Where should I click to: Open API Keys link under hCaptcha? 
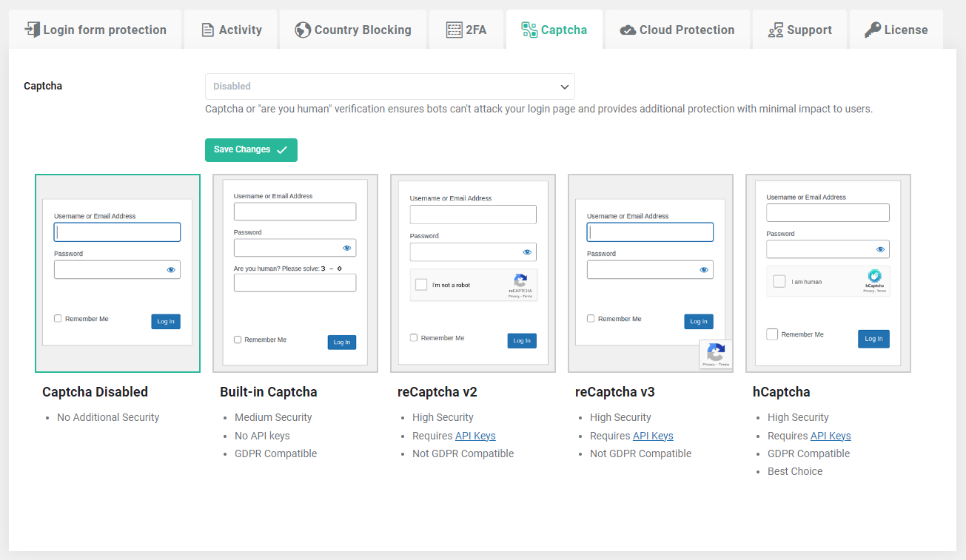tap(831, 436)
